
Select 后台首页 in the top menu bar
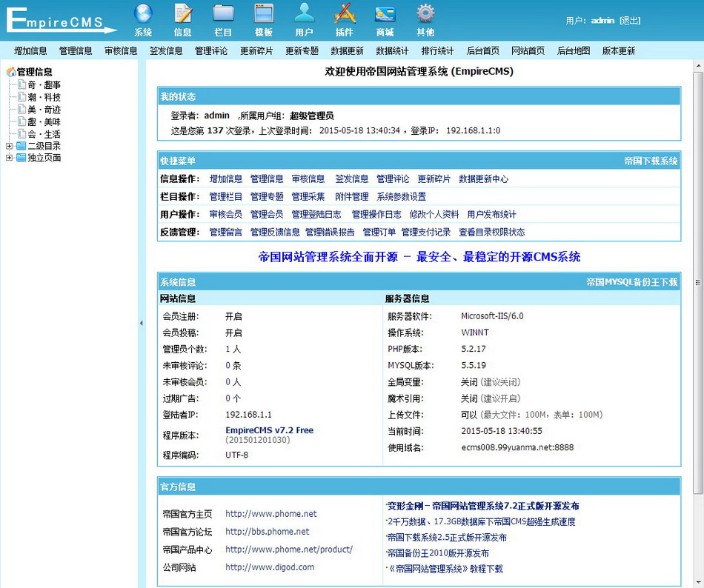pos(482,50)
